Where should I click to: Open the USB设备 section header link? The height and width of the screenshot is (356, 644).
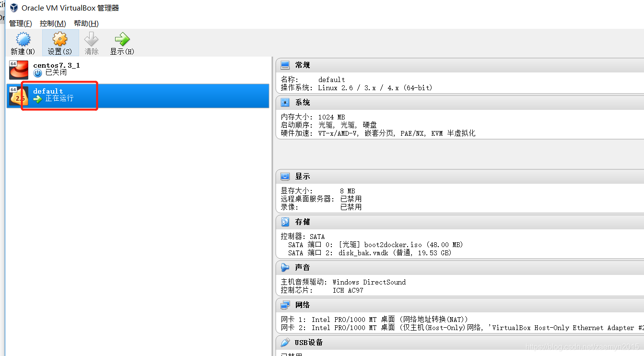click(309, 343)
